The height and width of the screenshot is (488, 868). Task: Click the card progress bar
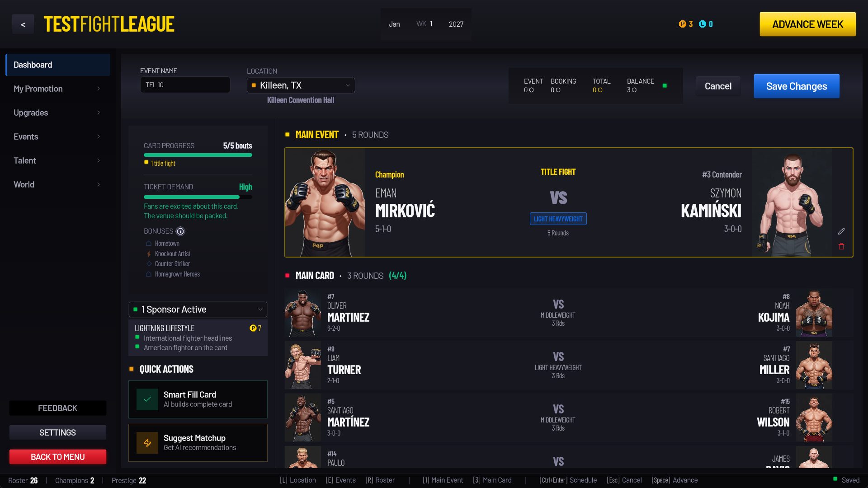[x=198, y=155]
